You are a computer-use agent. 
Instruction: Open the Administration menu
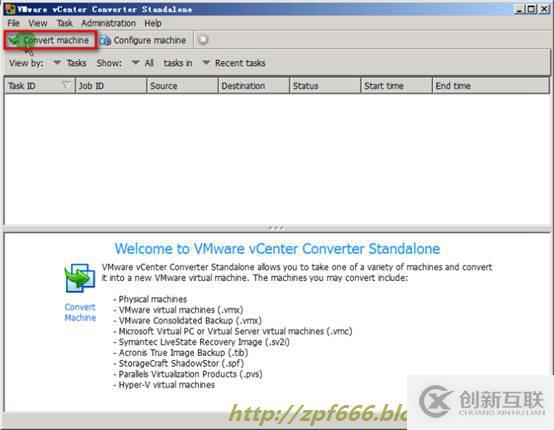108,23
